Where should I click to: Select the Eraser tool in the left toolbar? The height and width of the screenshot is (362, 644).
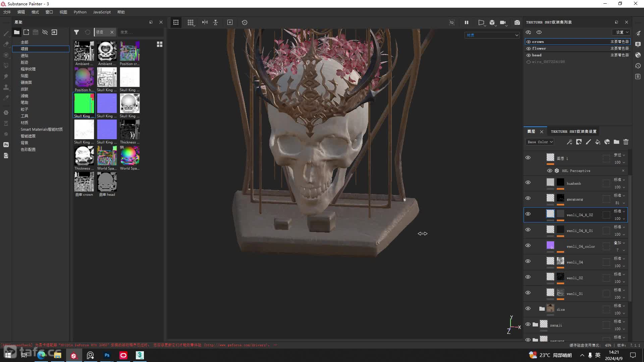(6, 44)
